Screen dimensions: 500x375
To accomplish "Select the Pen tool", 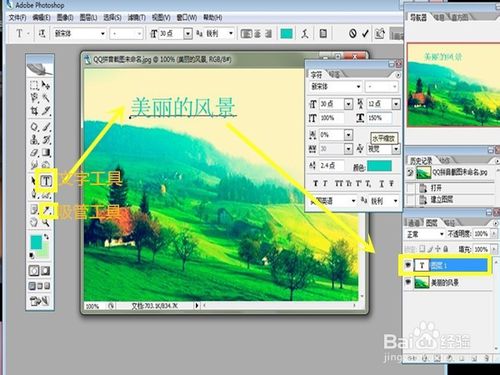I will click(x=34, y=194).
